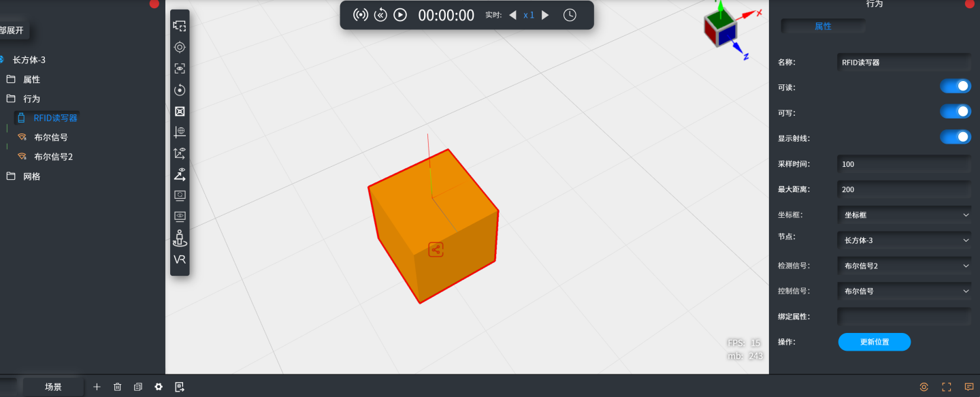Click the reset simulation icon

point(380,14)
